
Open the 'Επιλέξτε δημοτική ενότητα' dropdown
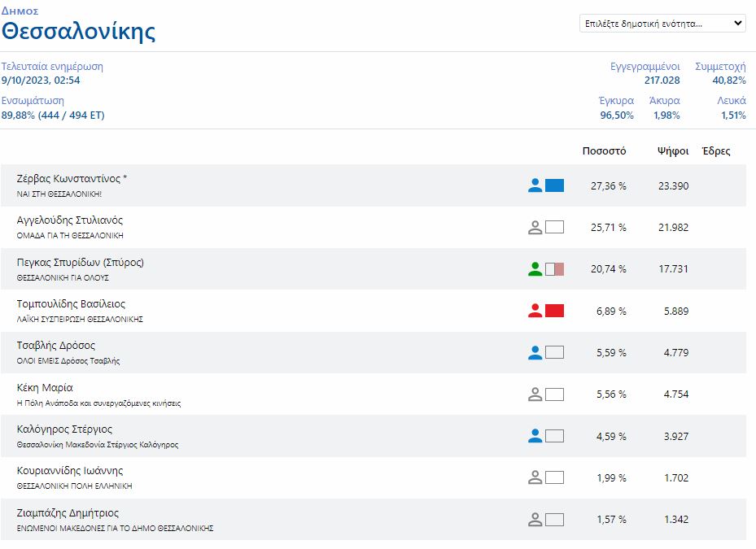662,24
